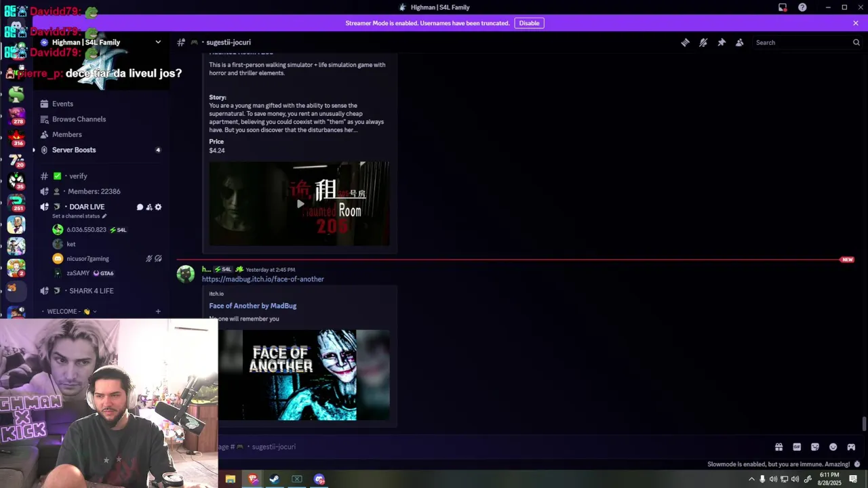Open the apps game controller icon

coord(851,447)
